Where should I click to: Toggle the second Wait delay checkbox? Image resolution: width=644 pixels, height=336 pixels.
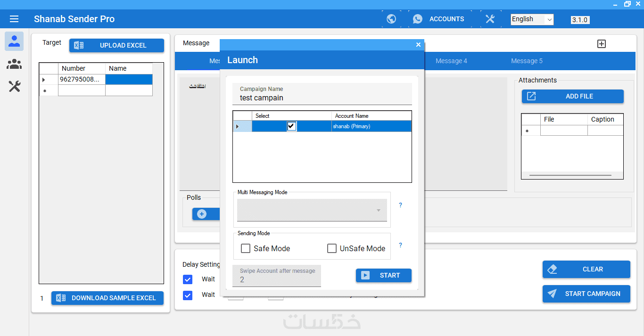pos(188,295)
